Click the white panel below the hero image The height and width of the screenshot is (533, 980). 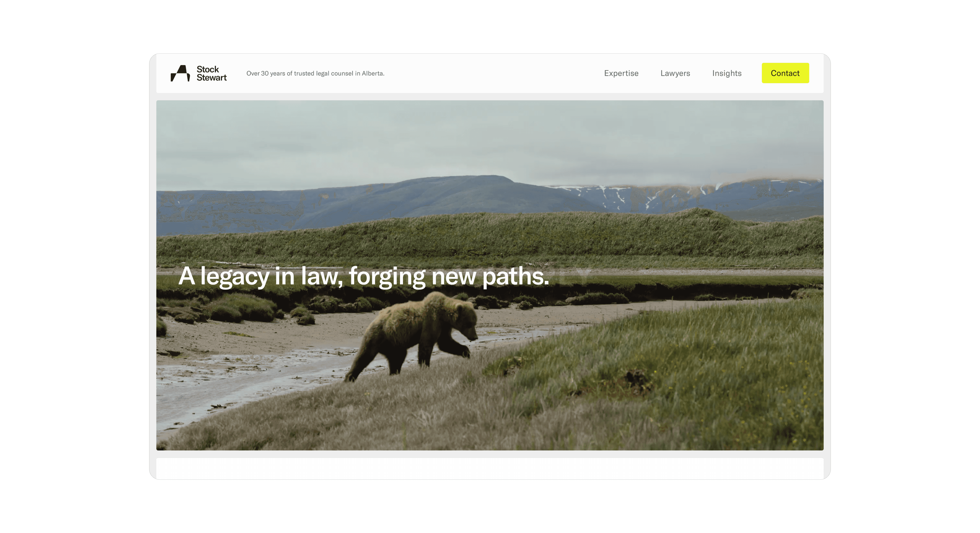(490, 468)
